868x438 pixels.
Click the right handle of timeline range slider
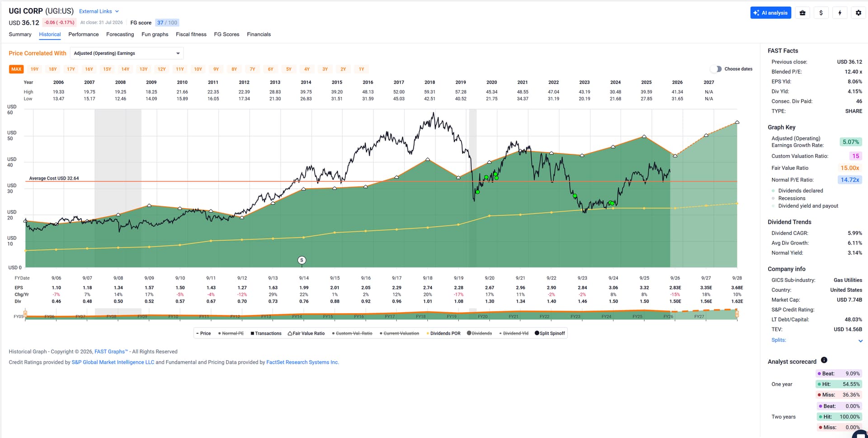(737, 314)
